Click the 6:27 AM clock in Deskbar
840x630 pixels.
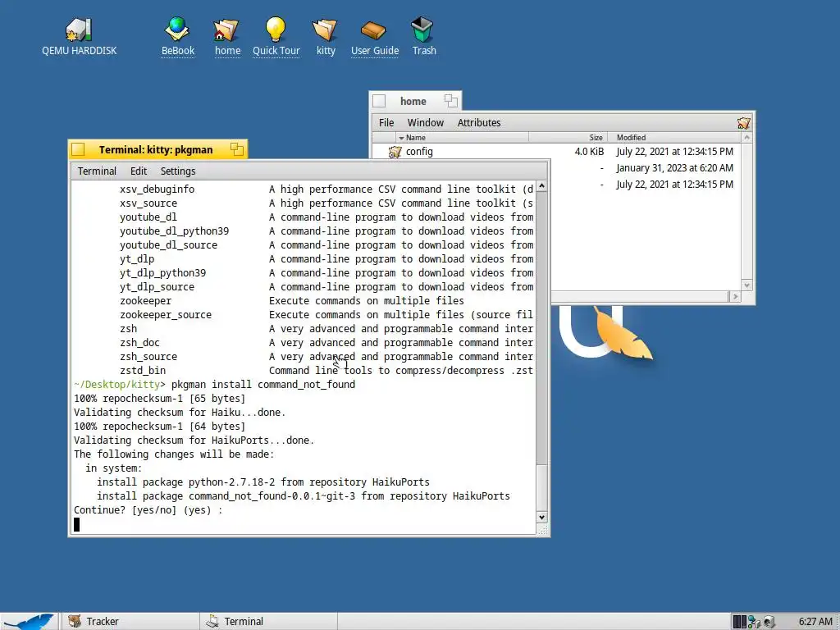815,622
